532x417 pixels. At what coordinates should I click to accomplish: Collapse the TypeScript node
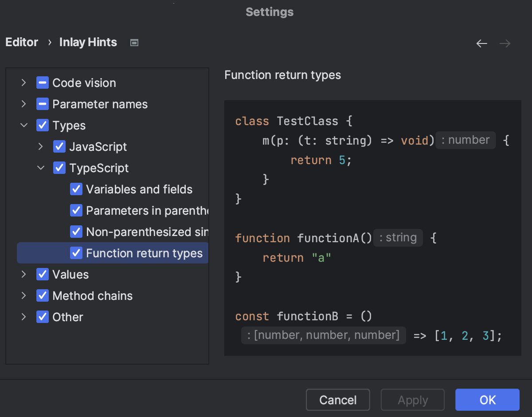click(40, 168)
